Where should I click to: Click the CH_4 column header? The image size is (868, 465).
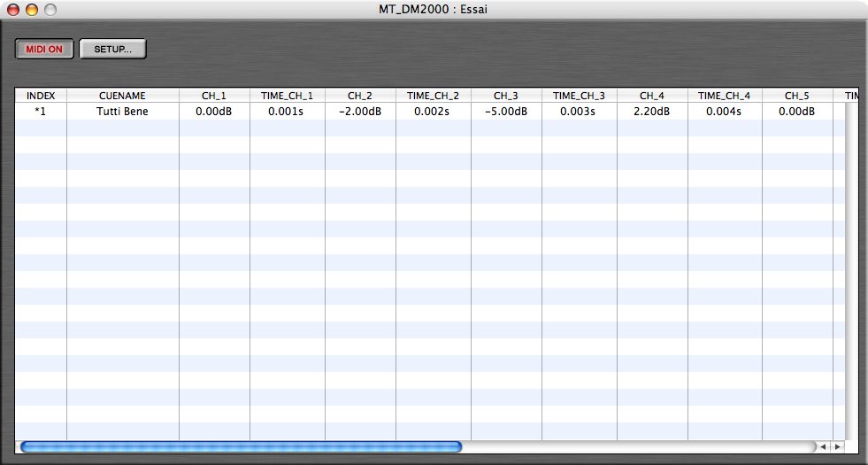(653, 96)
